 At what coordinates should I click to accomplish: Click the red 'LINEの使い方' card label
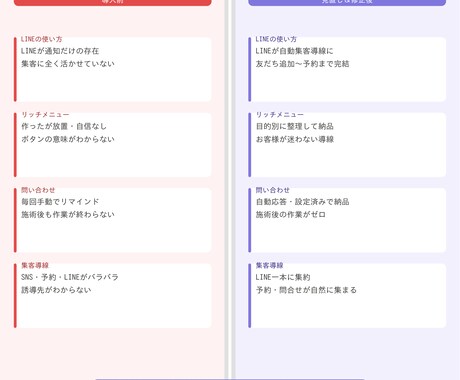tap(42, 39)
